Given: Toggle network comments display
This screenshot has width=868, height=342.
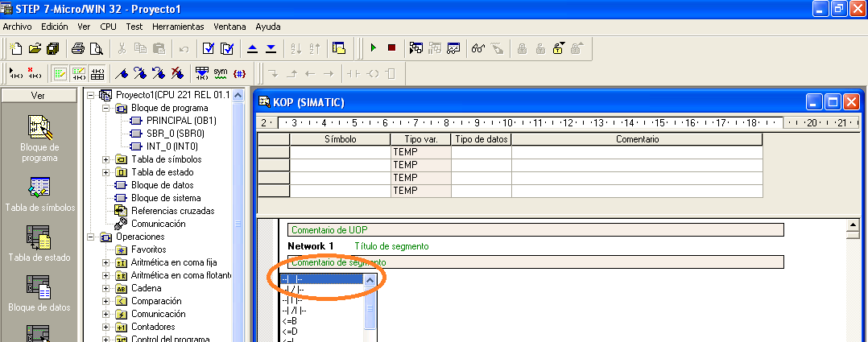Looking at the screenshot, I should click(79, 73).
